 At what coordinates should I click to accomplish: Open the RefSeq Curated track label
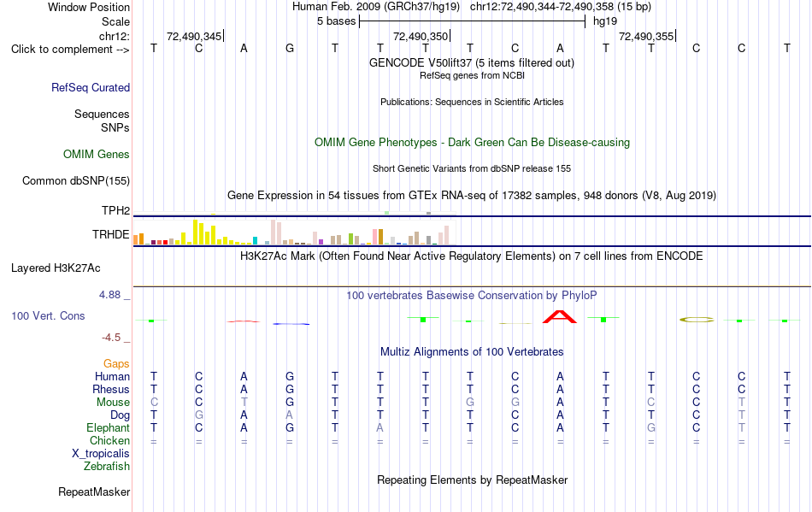(x=91, y=87)
